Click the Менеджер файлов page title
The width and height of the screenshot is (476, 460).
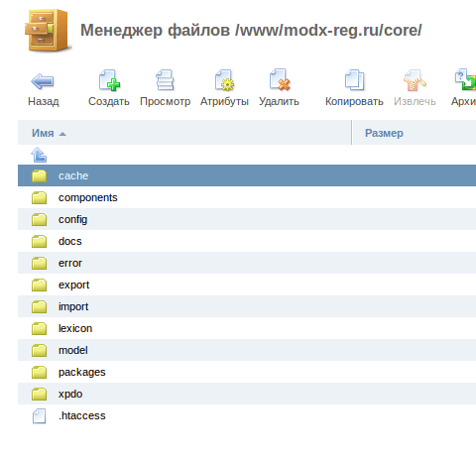[156, 31]
